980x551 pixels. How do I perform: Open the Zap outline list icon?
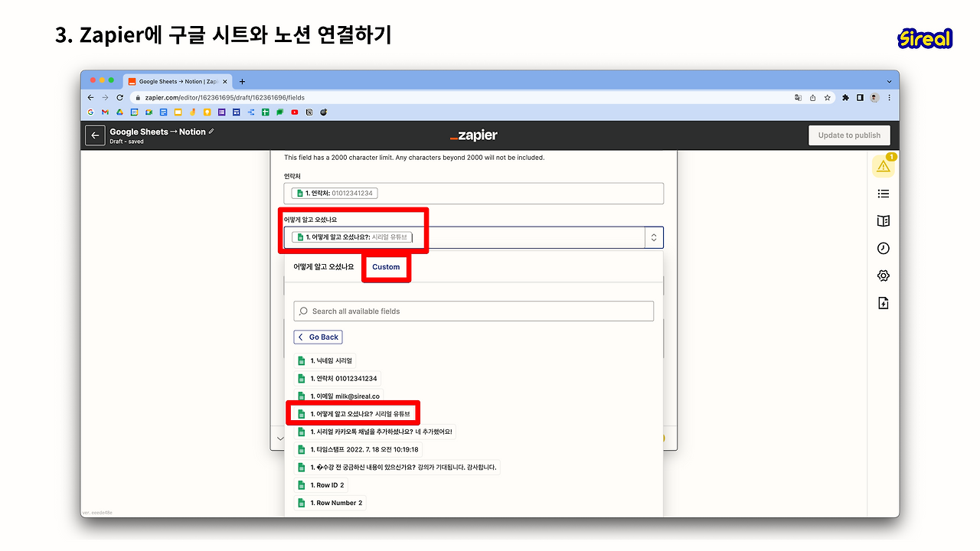(x=884, y=194)
